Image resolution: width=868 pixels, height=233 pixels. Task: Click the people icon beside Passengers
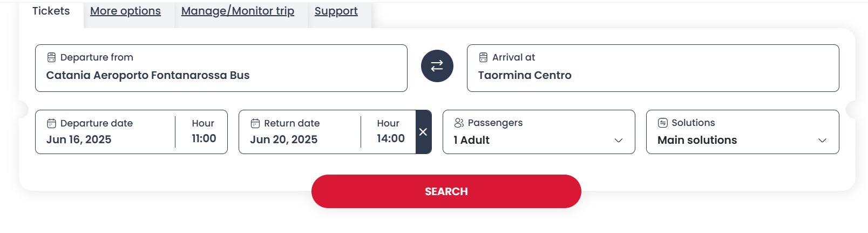click(459, 123)
